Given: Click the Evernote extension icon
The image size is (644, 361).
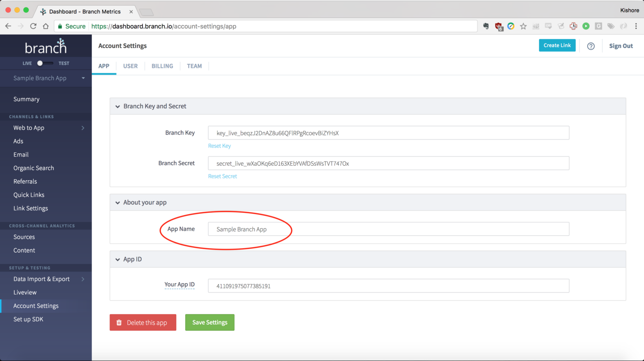Looking at the screenshot, I should [x=486, y=26].
